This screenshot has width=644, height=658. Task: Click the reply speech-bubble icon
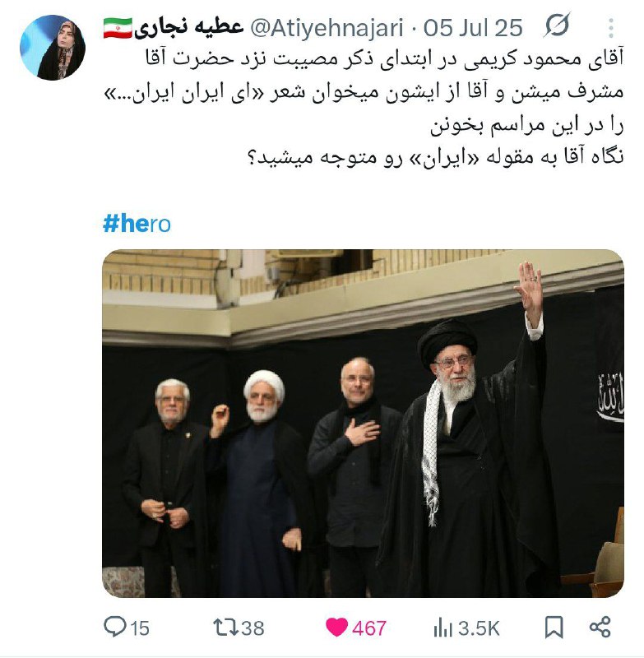[x=114, y=628]
